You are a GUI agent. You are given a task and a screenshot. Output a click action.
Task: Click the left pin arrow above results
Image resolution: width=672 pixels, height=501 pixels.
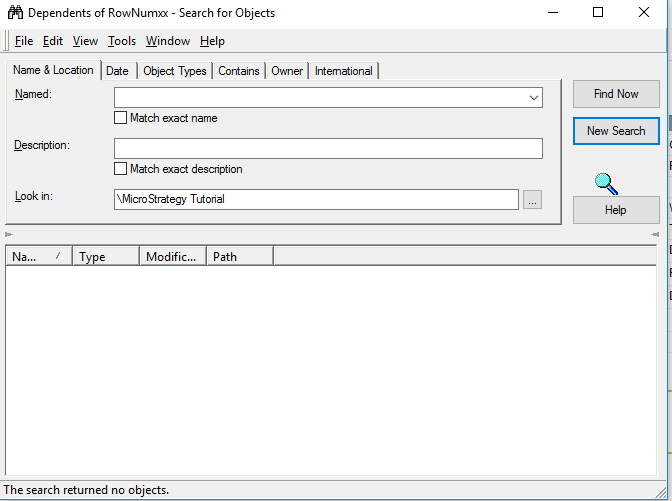pos(9,234)
